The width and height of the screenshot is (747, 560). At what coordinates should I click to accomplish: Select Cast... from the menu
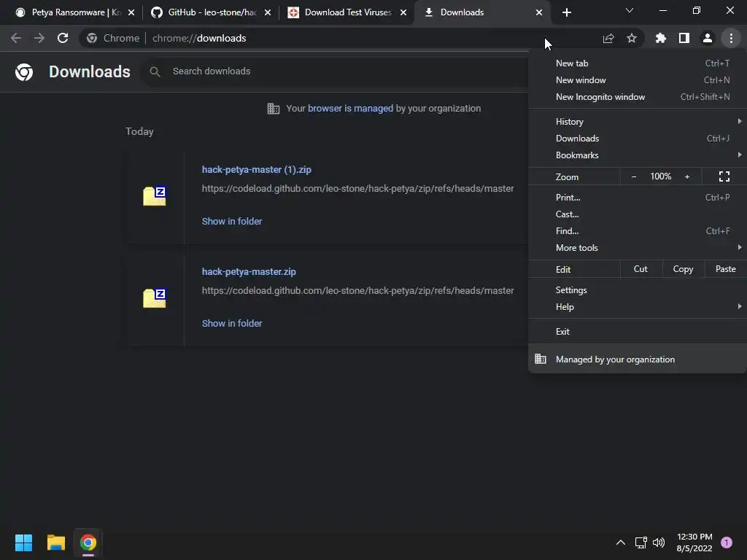638,214
